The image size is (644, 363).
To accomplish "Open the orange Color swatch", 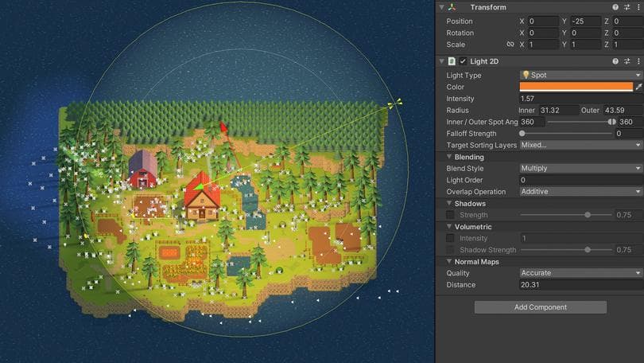I will (x=576, y=87).
